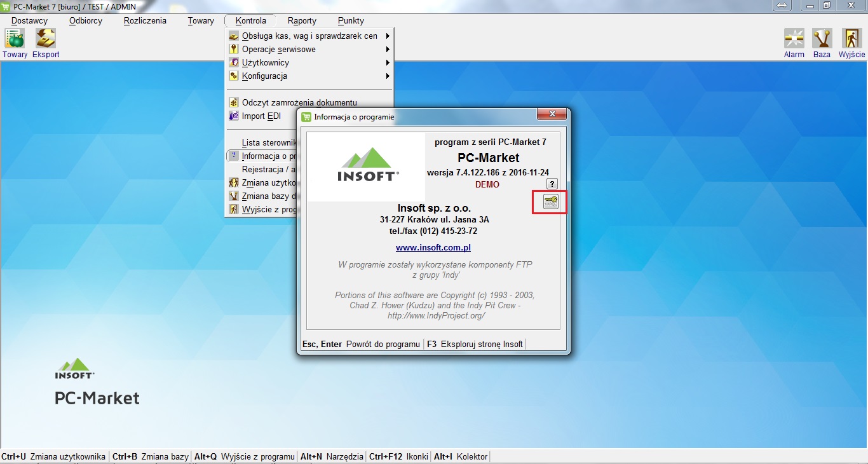Open the Raporty menu
868x464 pixels.
[x=302, y=20]
